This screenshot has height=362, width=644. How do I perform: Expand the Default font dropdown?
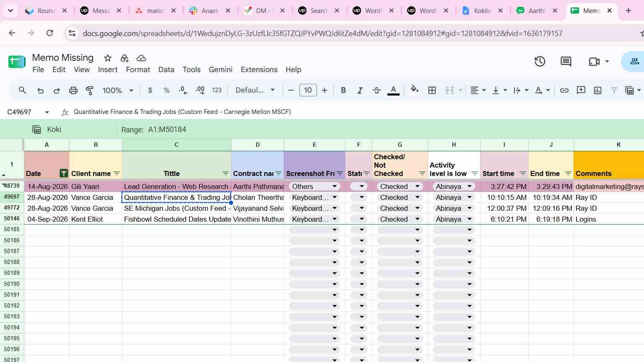tap(255, 90)
